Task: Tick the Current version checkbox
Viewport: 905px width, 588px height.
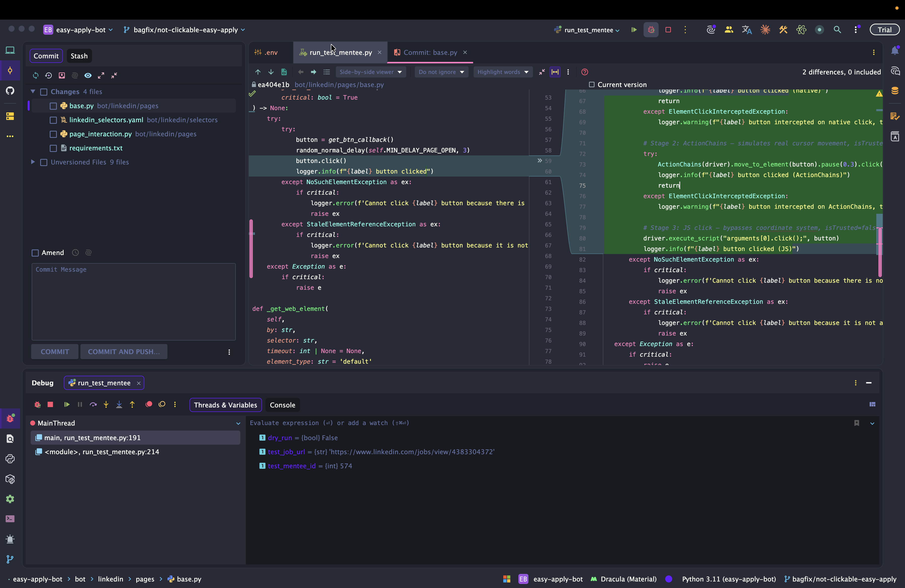Action: (592, 85)
